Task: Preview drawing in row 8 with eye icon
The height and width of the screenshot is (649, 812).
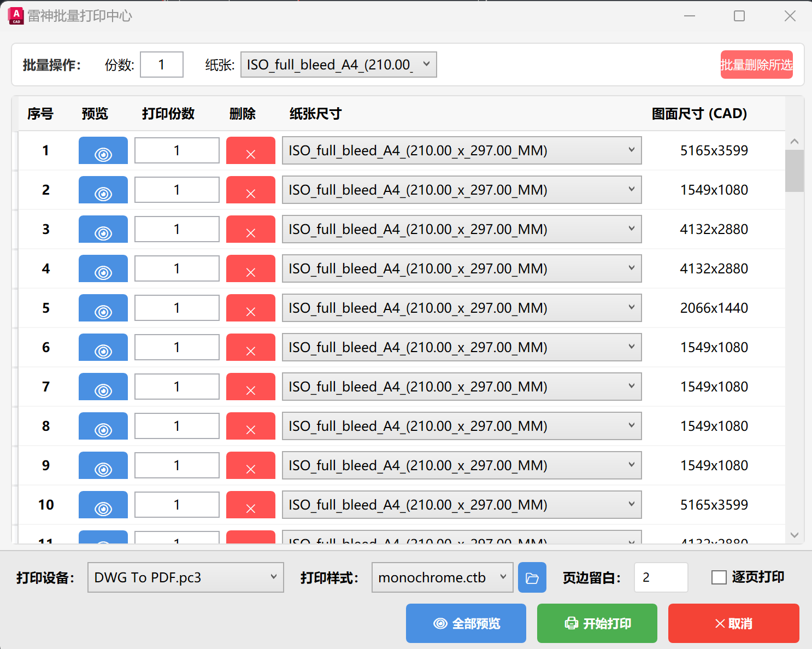Action: 103,426
